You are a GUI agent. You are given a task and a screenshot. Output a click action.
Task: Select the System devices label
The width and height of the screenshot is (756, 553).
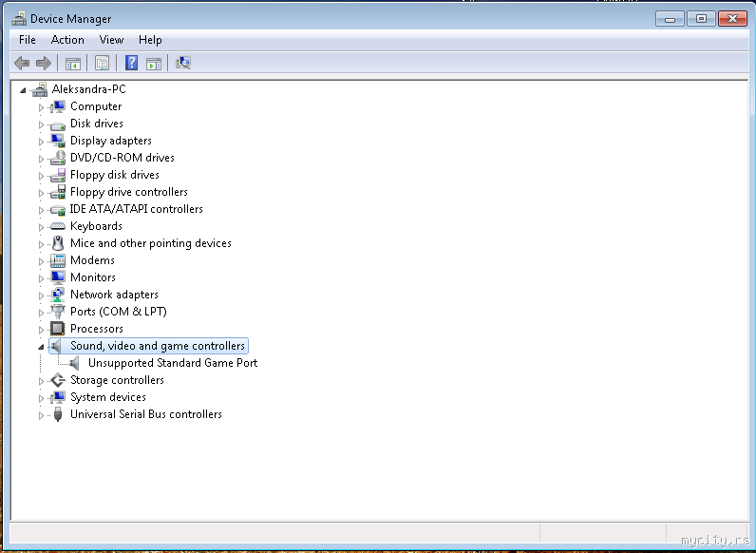pos(108,397)
